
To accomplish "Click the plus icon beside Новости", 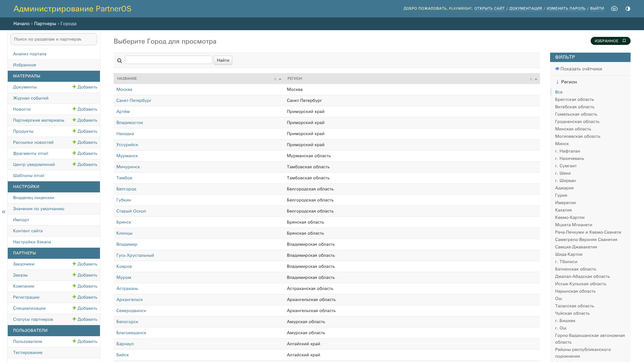I will click(x=74, y=109).
